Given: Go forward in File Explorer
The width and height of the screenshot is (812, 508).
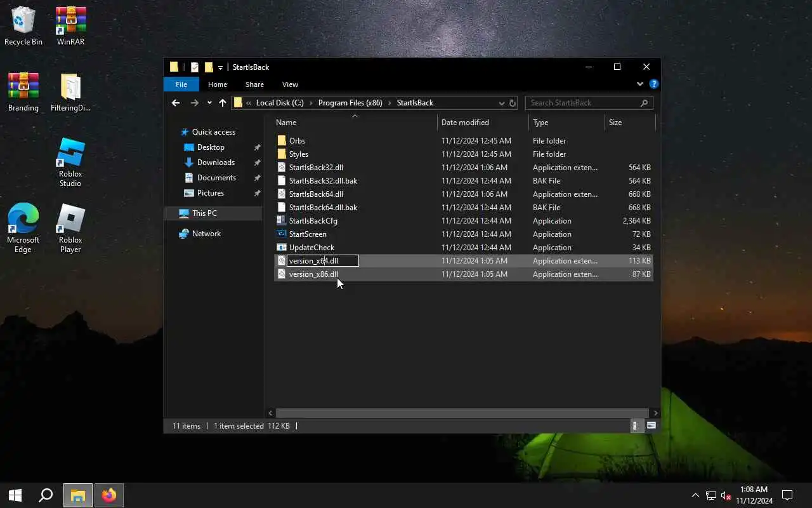Looking at the screenshot, I should point(195,103).
